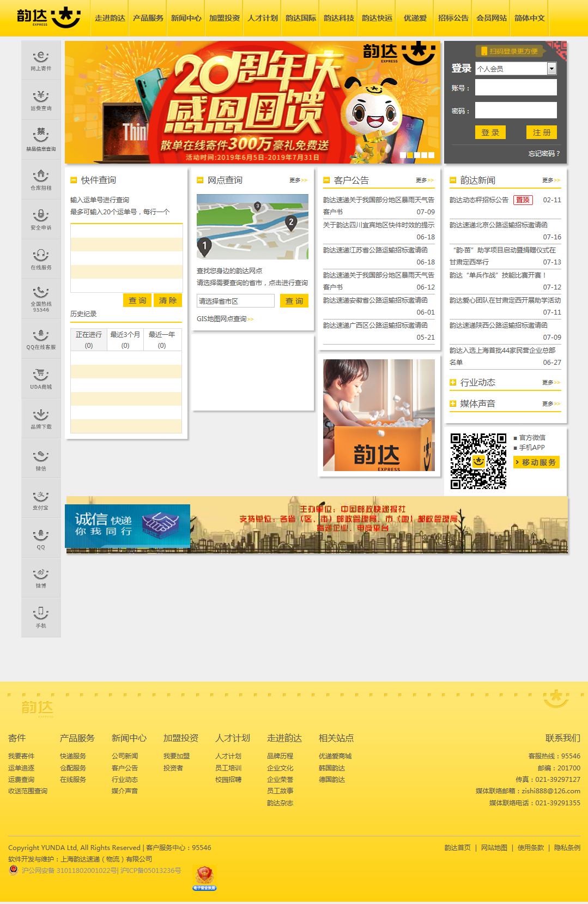Select 加盟投资 in the navigation bar
Screen dimensions: 588x904
[225, 18]
